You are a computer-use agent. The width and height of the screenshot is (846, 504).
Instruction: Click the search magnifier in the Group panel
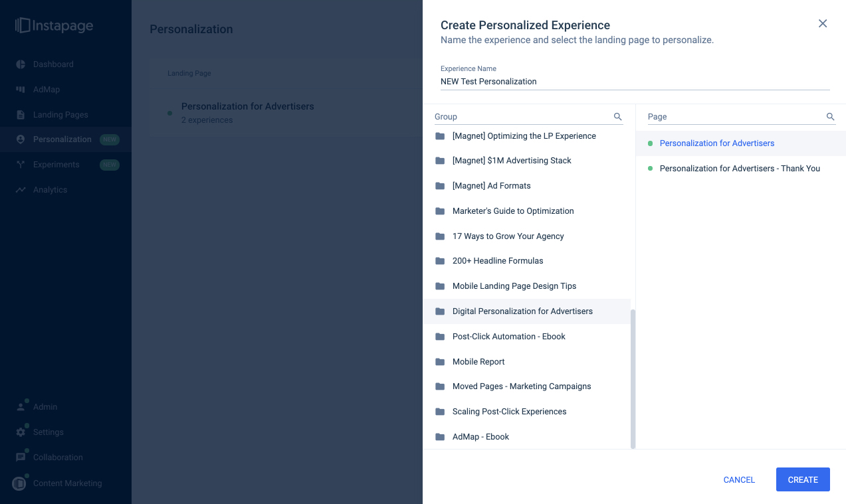tap(617, 116)
